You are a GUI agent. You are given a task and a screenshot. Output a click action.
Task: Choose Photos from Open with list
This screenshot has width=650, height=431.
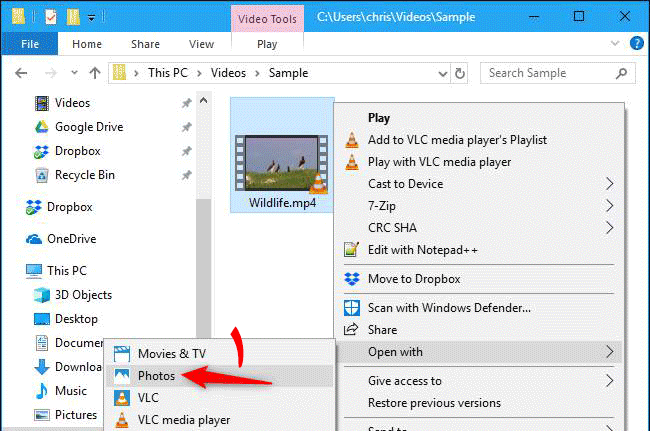[x=157, y=376]
